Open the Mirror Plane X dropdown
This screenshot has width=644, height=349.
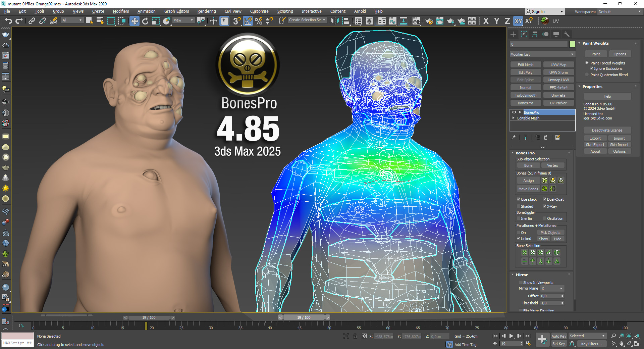(x=552, y=289)
